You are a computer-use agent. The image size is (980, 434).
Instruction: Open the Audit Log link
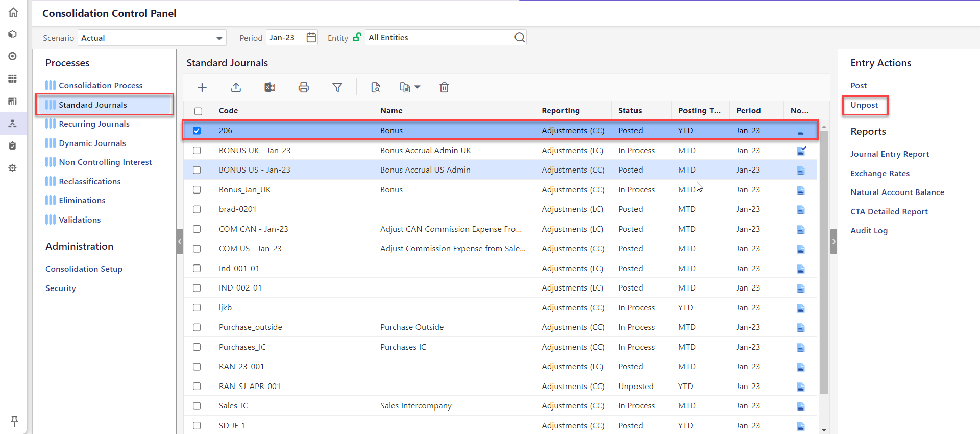click(869, 230)
